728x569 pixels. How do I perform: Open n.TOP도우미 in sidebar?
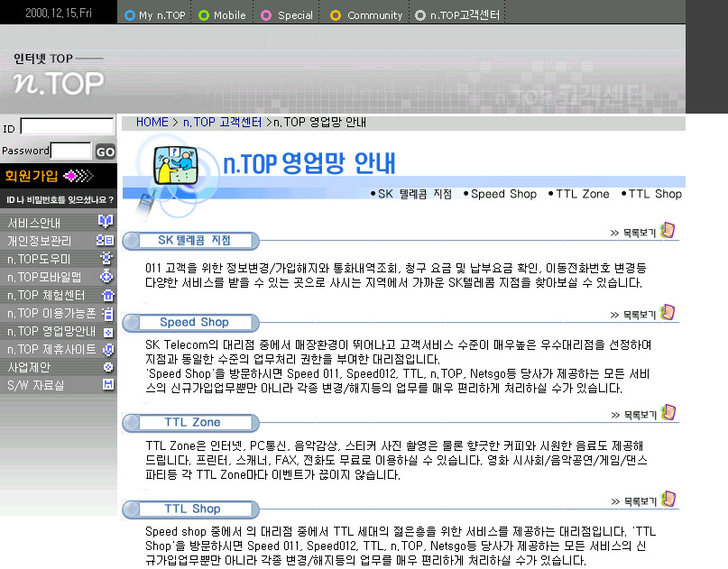39,259
